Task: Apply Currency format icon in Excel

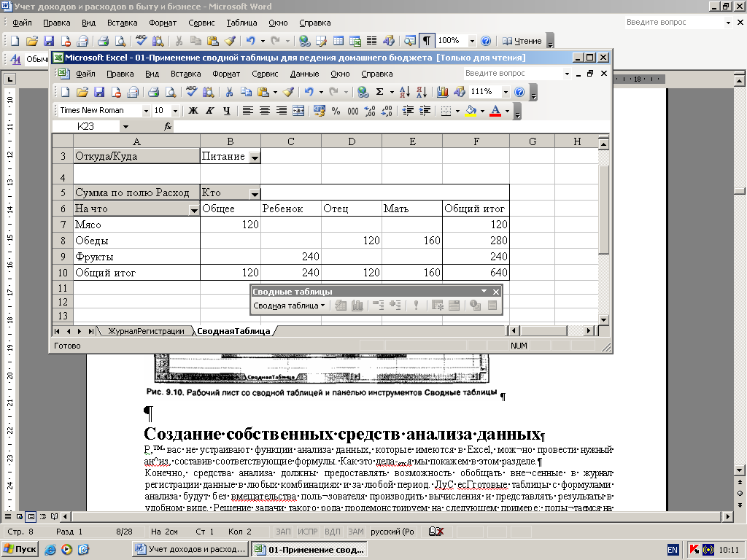Action: [x=320, y=111]
